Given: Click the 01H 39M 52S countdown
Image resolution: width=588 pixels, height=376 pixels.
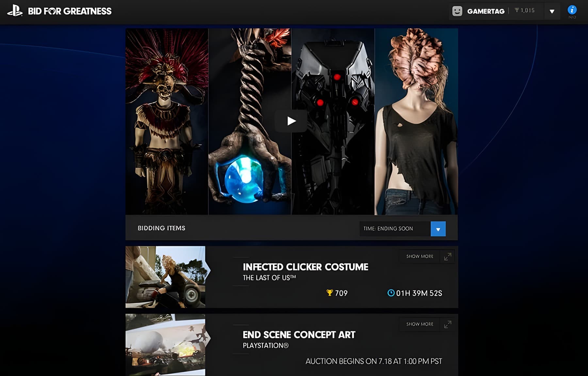Looking at the screenshot, I should click(x=419, y=293).
